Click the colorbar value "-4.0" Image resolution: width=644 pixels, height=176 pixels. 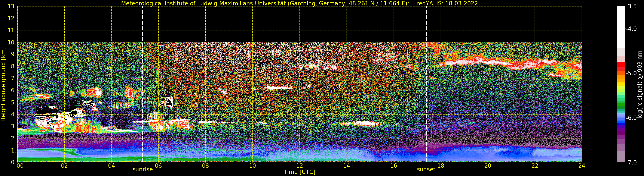[x=631, y=29]
